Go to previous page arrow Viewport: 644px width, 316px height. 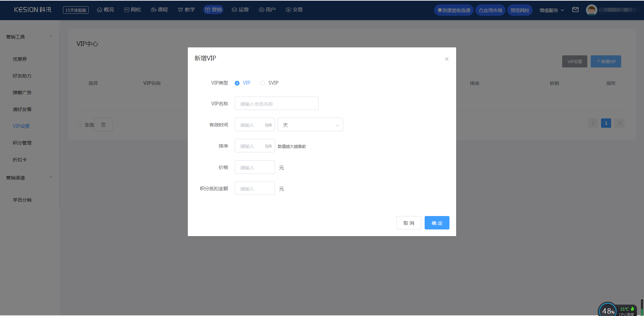(593, 123)
